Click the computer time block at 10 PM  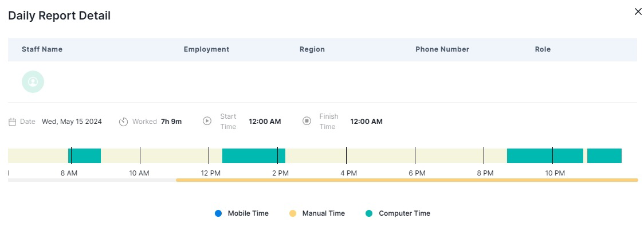pyautogui.click(x=545, y=156)
